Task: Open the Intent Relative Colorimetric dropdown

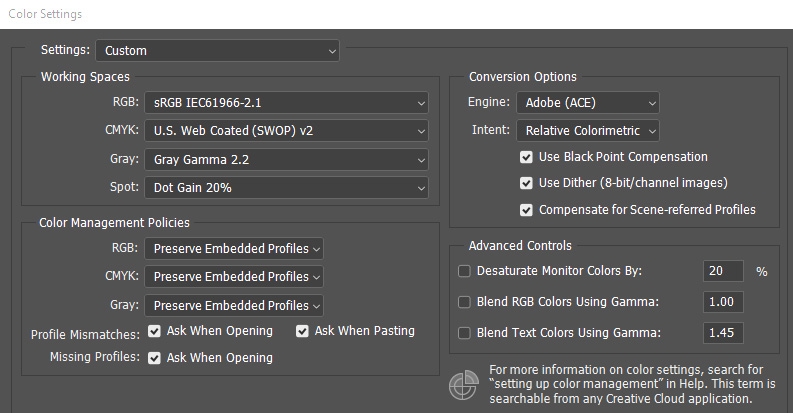Action: (588, 130)
